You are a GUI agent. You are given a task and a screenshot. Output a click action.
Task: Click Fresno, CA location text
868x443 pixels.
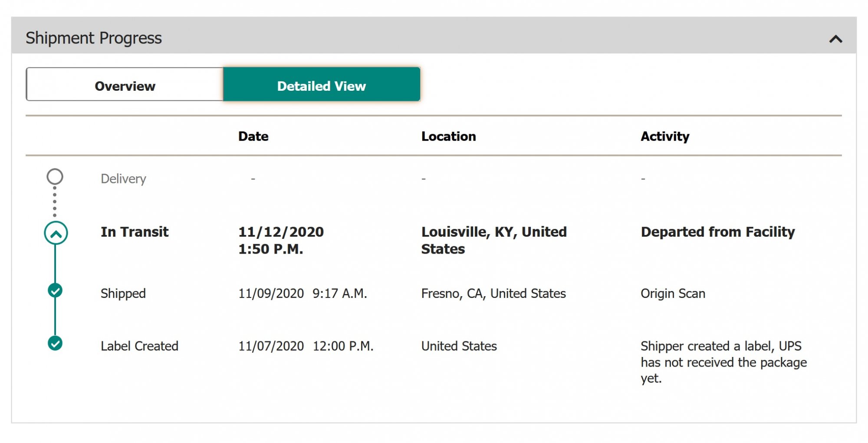click(493, 294)
